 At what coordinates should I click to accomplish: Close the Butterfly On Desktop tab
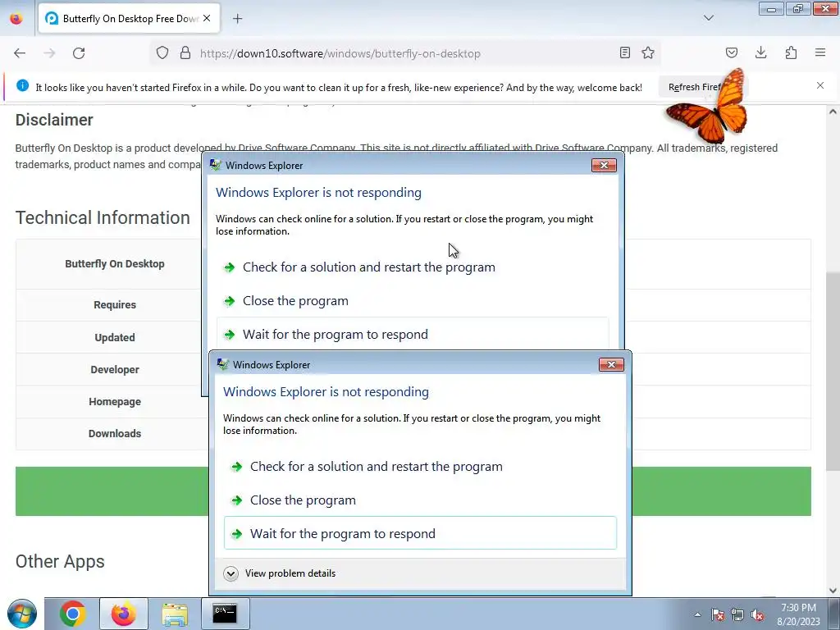click(207, 18)
